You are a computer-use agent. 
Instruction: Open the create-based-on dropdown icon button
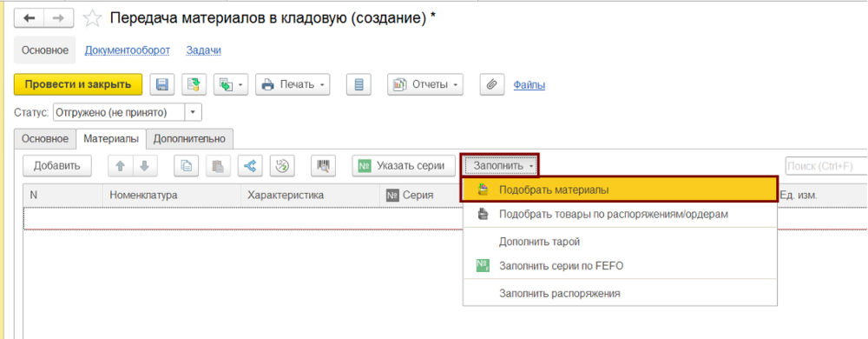point(230,85)
